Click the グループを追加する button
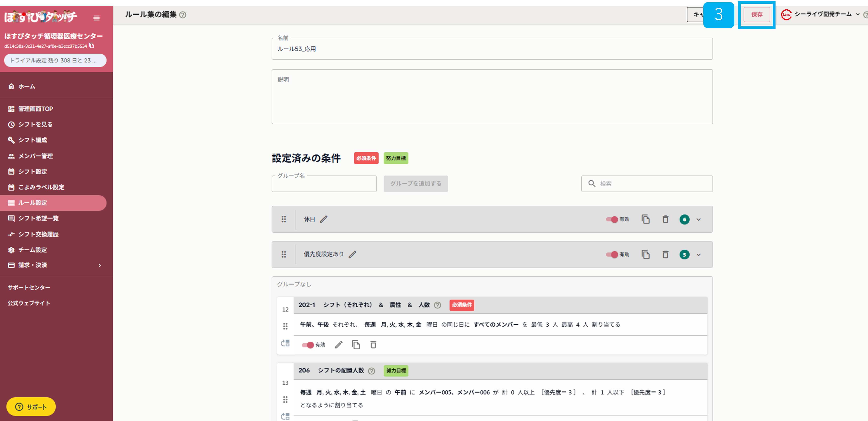This screenshot has height=421, width=868. point(416,184)
